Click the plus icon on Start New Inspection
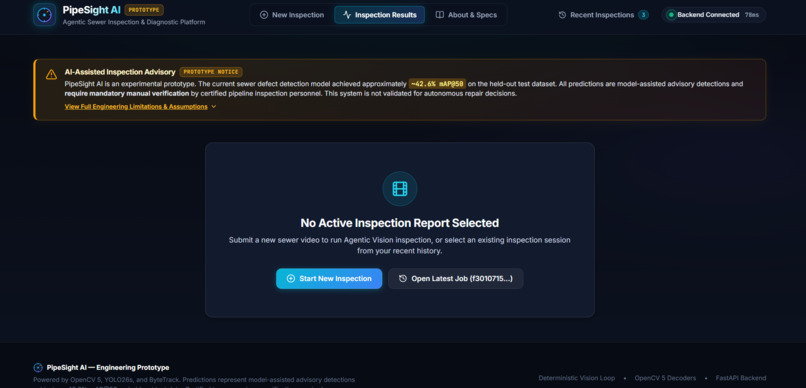 (290, 279)
